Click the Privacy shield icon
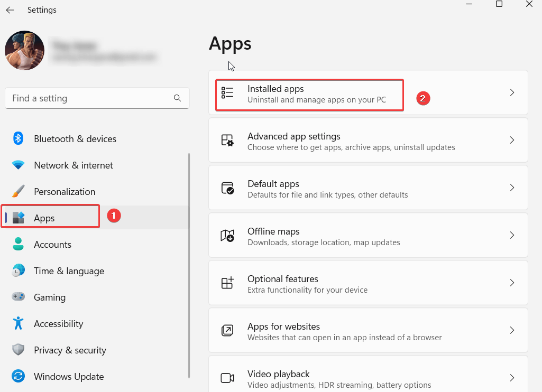 point(18,350)
